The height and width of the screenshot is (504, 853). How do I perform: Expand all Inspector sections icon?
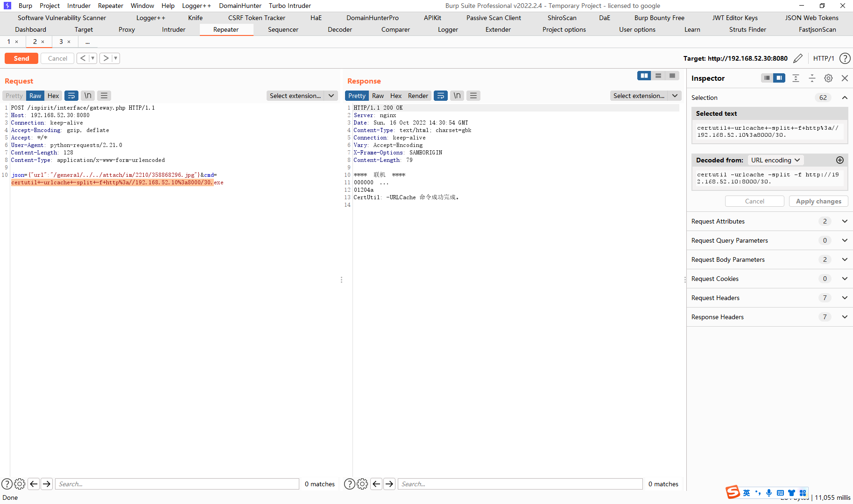click(796, 78)
